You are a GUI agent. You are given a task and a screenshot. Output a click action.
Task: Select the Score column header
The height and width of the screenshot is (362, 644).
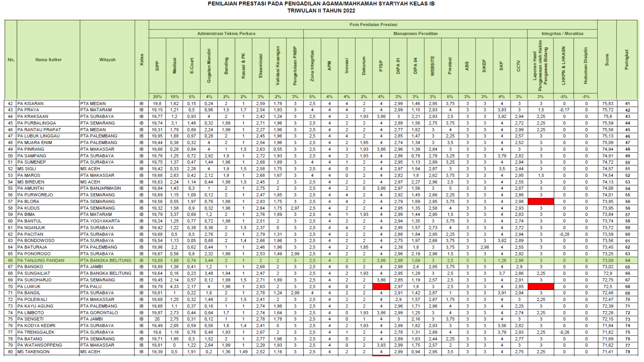pos(607,60)
